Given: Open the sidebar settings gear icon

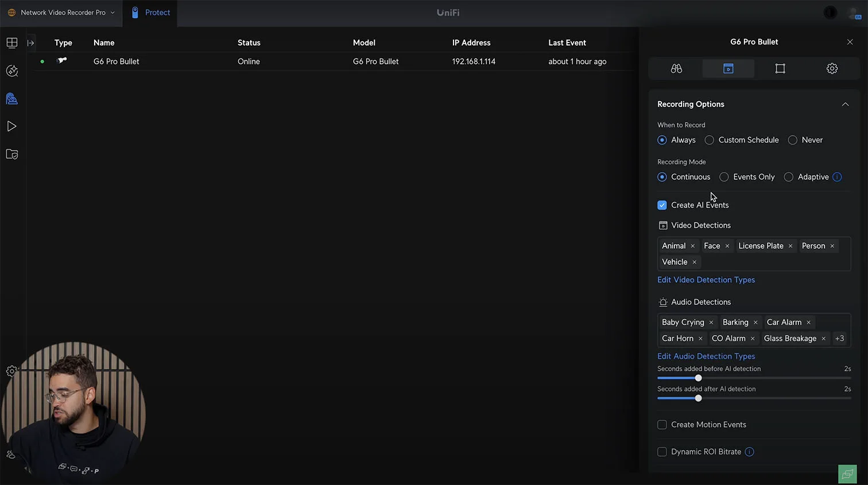Looking at the screenshot, I should pyautogui.click(x=11, y=371).
